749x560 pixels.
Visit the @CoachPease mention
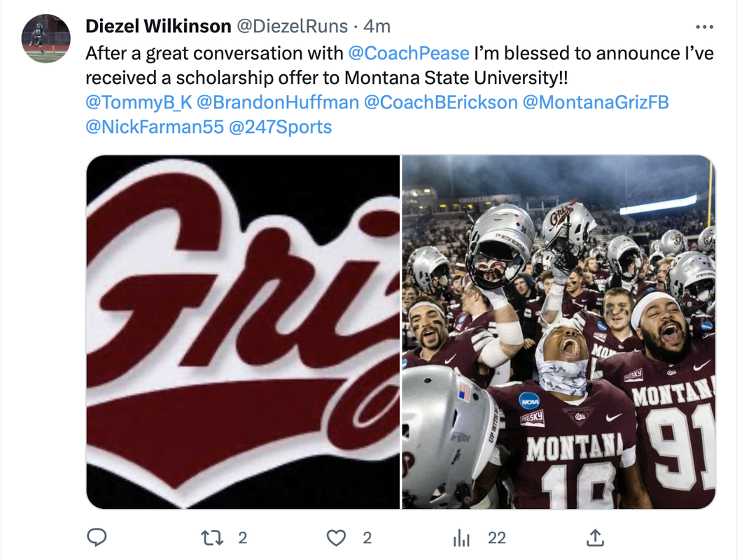click(x=408, y=53)
